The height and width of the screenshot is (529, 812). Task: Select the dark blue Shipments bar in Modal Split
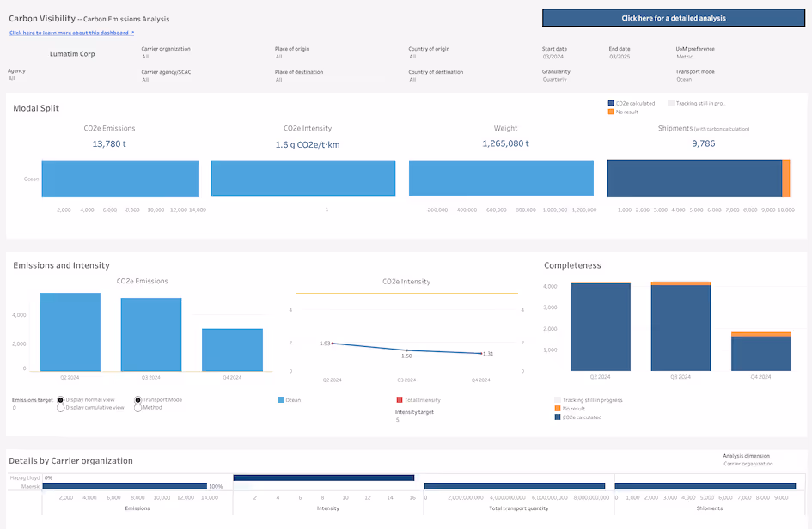(694, 178)
